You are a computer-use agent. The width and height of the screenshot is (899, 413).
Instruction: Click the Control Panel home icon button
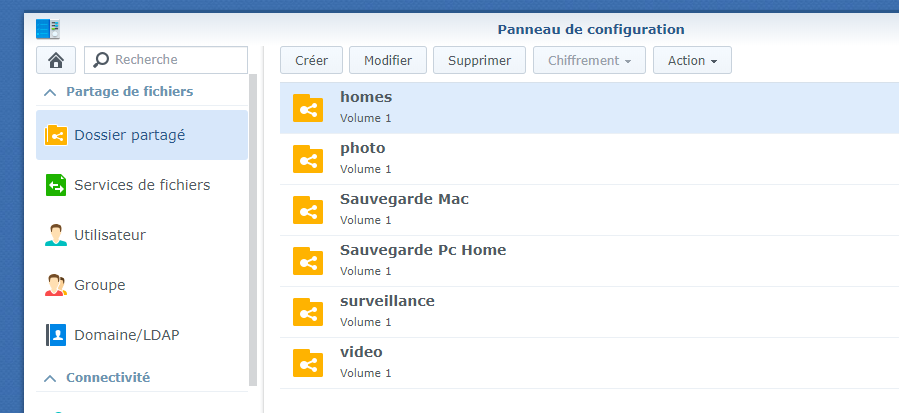[56, 60]
